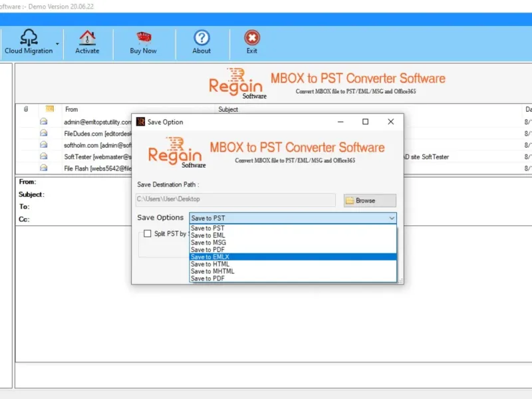Select envelope icon for softholm.com email
Image resolution: width=532 pixels, height=399 pixels.
[x=43, y=144]
